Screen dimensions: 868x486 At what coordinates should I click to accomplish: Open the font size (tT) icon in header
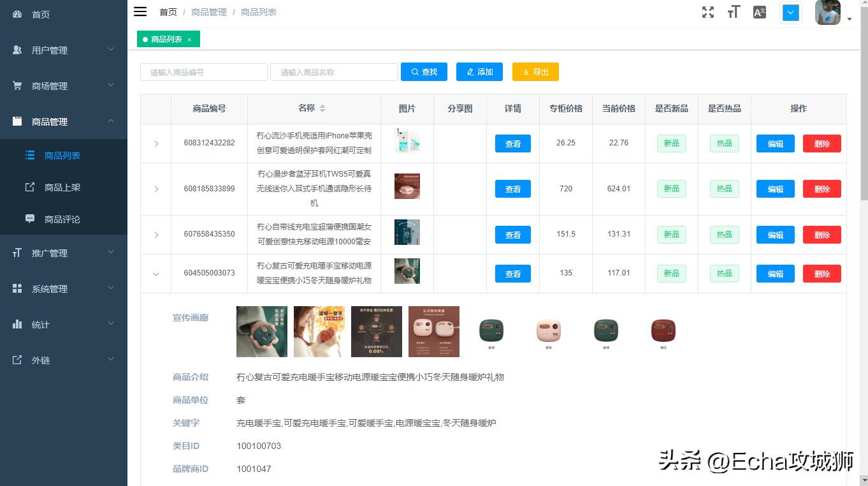[x=733, y=11]
